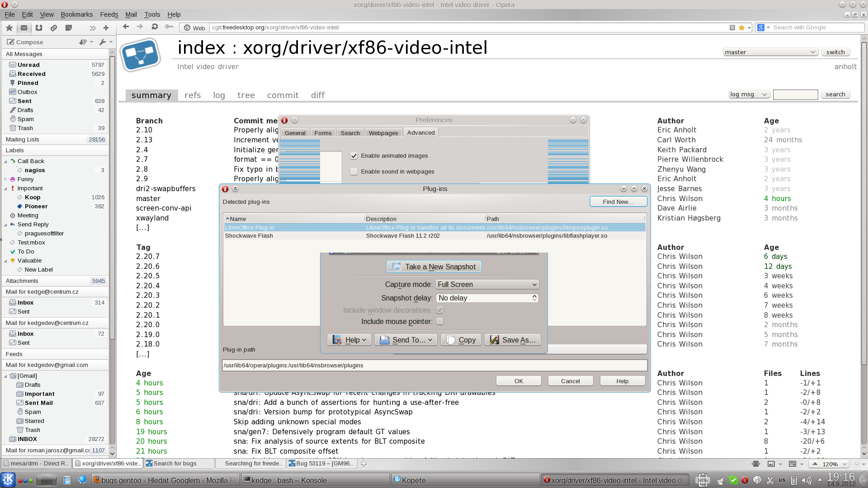
Task: Open the Bookmarks menu
Action: coord(76,14)
